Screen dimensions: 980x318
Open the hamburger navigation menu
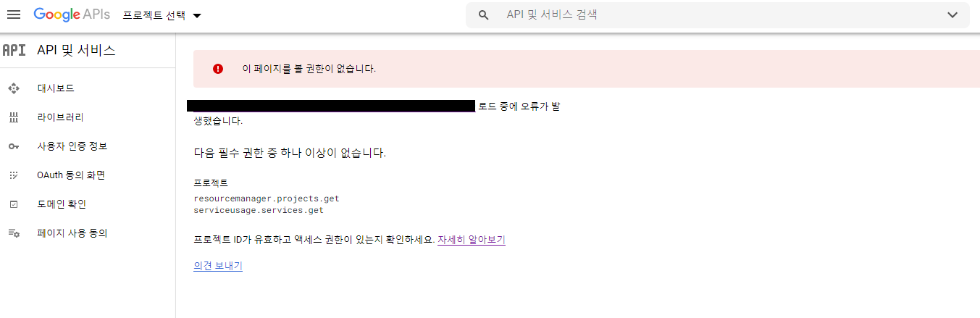14,15
